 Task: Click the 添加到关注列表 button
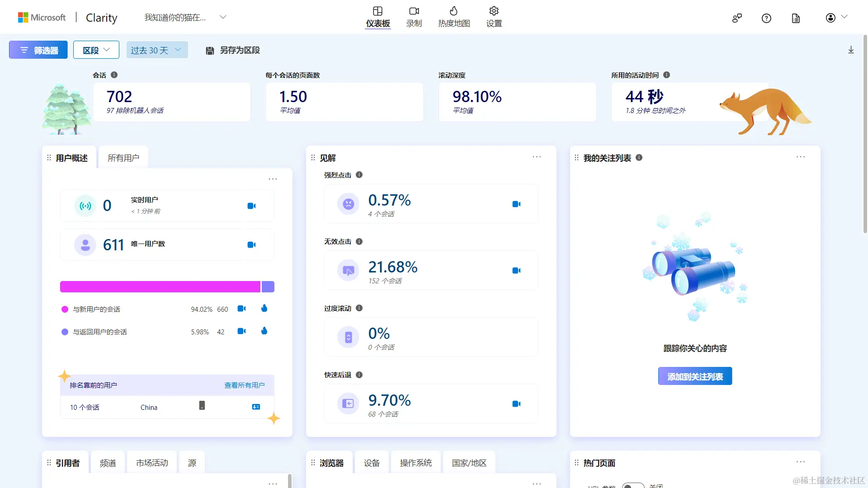click(x=695, y=376)
